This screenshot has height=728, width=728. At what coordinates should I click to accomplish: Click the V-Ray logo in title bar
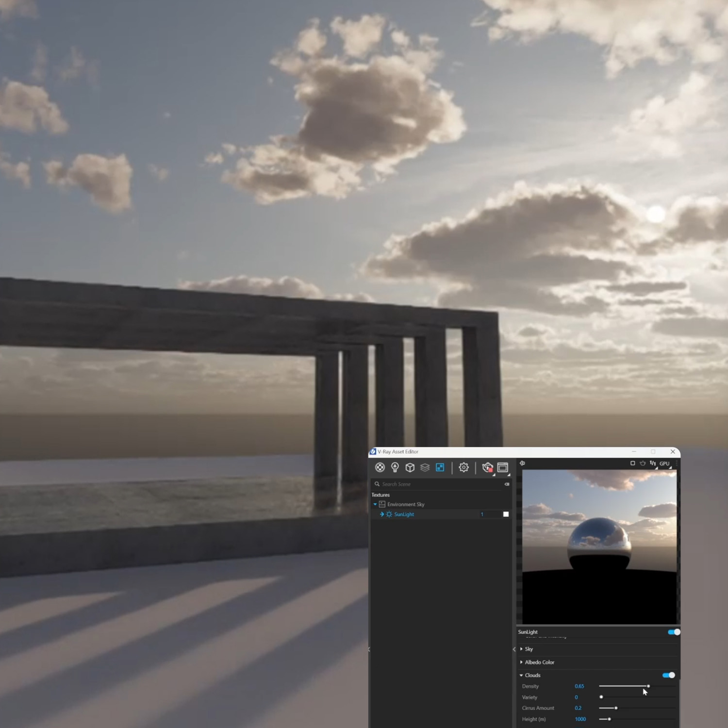tap(373, 451)
